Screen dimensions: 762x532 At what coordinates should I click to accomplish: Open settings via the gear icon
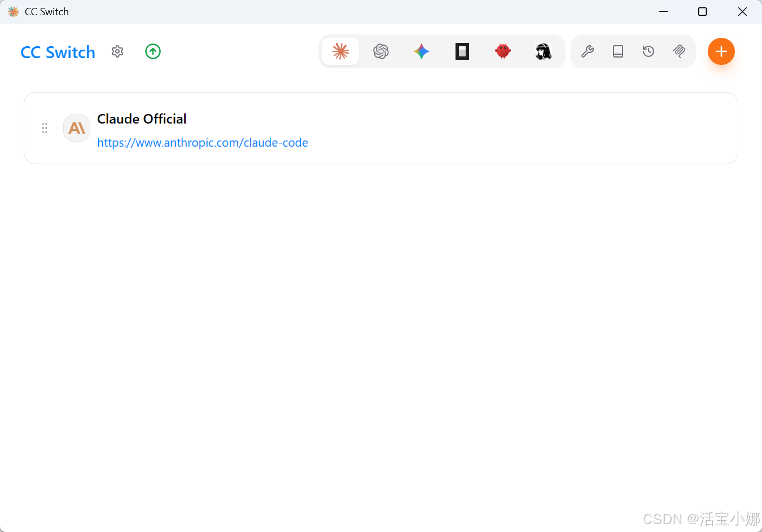tap(117, 51)
